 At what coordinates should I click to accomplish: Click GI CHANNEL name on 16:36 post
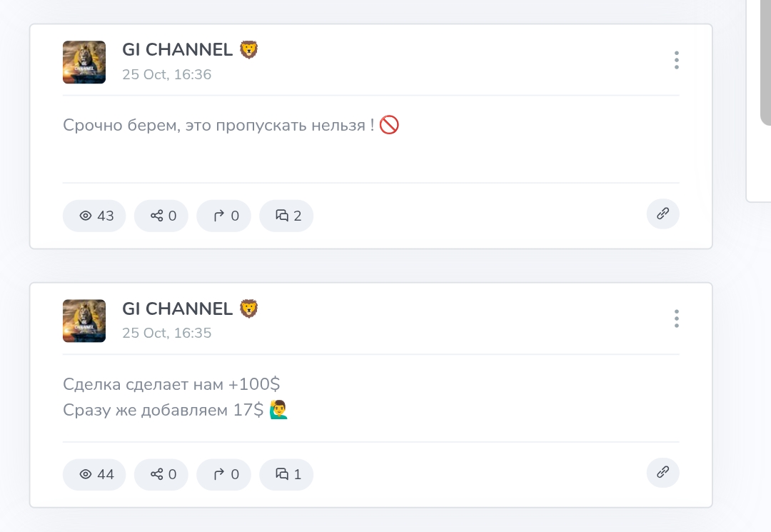click(177, 50)
